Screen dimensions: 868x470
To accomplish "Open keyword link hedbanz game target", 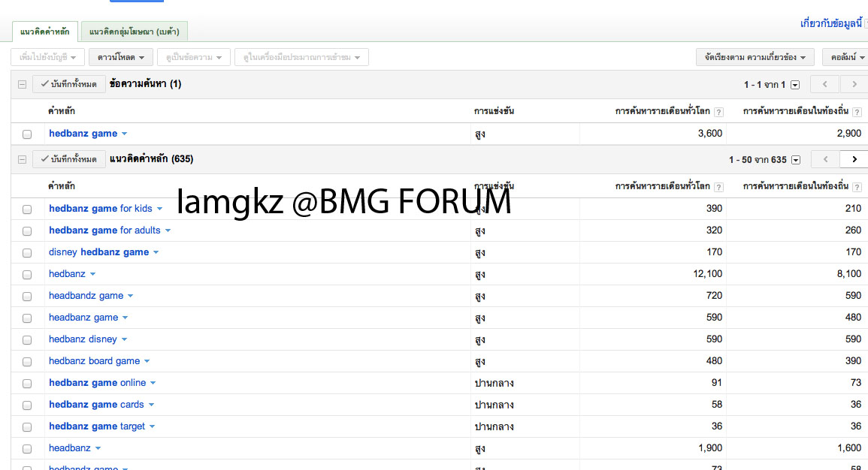I will (97, 426).
